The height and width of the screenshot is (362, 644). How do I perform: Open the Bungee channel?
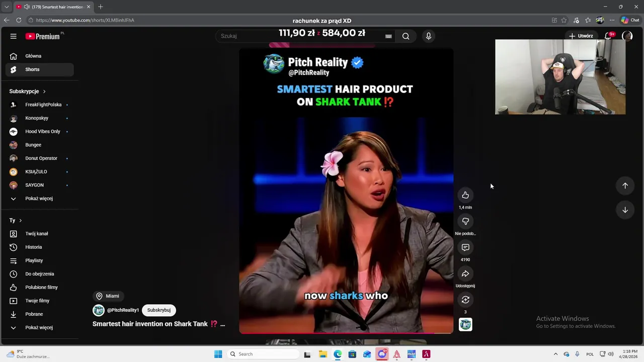click(40, 145)
